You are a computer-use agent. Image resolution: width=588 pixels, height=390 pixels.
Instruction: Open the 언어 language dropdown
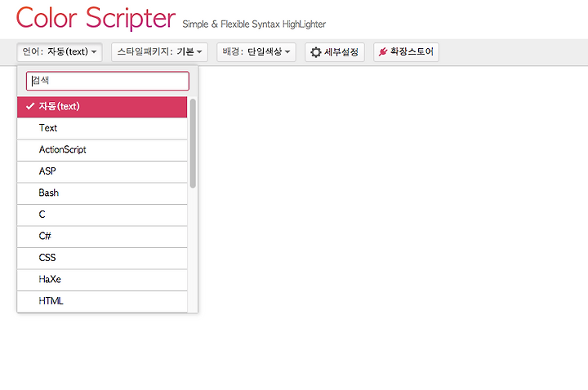tap(60, 51)
